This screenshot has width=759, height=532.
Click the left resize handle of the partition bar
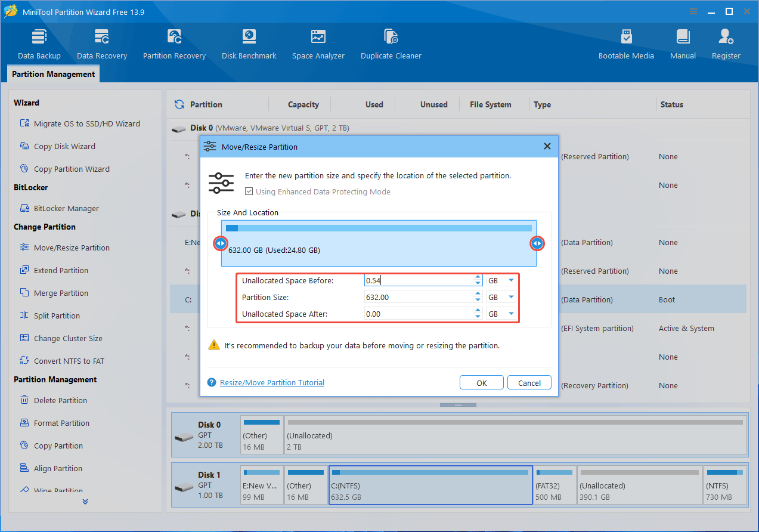point(221,243)
